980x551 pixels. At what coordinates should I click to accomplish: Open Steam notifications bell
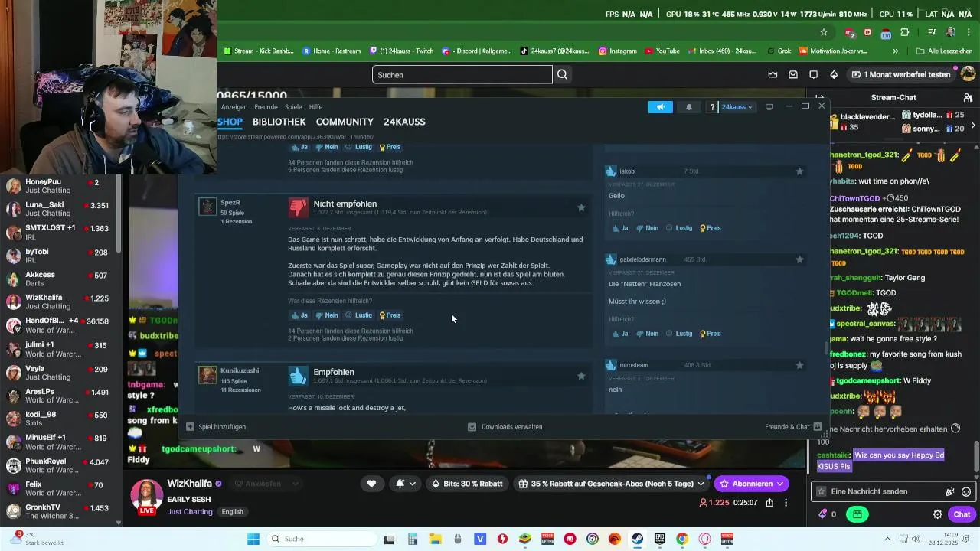tap(688, 107)
